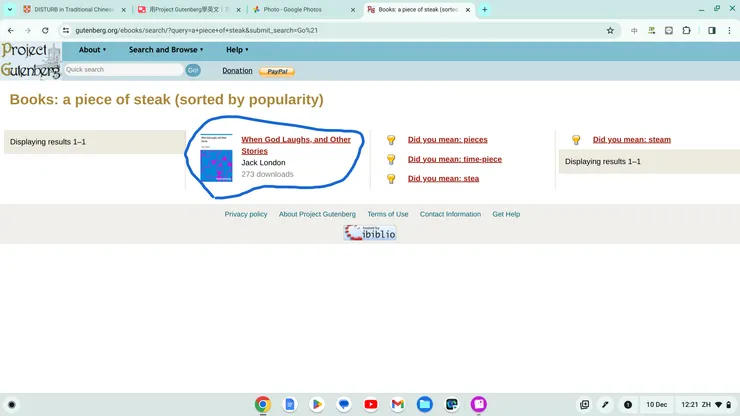Screen dimensions: 740x416
Task: View site information icon in address bar
Action: pyautogui.click(x=66, y=30)
